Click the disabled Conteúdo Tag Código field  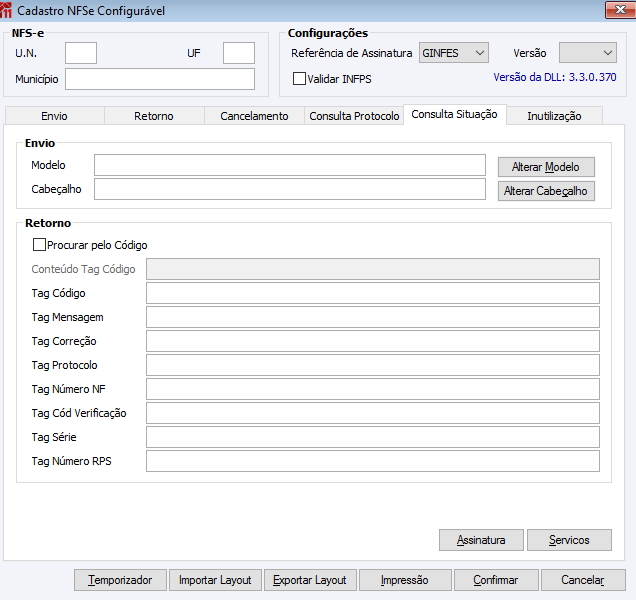[373, 269]
